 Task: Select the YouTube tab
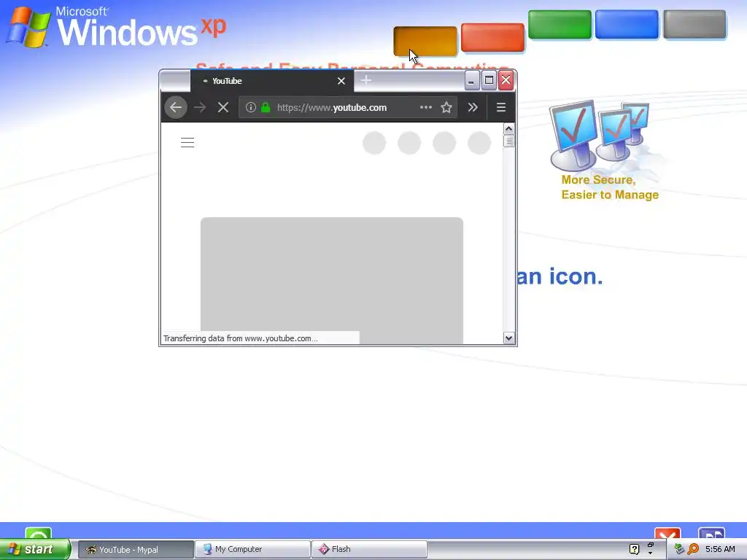pos(272,81)
